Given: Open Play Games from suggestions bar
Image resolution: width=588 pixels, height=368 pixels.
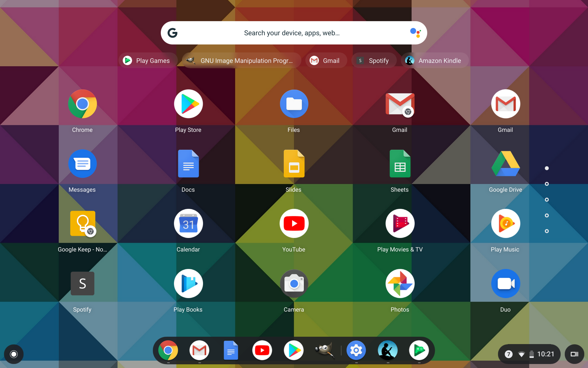Looking at the screenshot, I should pos(147,60).
